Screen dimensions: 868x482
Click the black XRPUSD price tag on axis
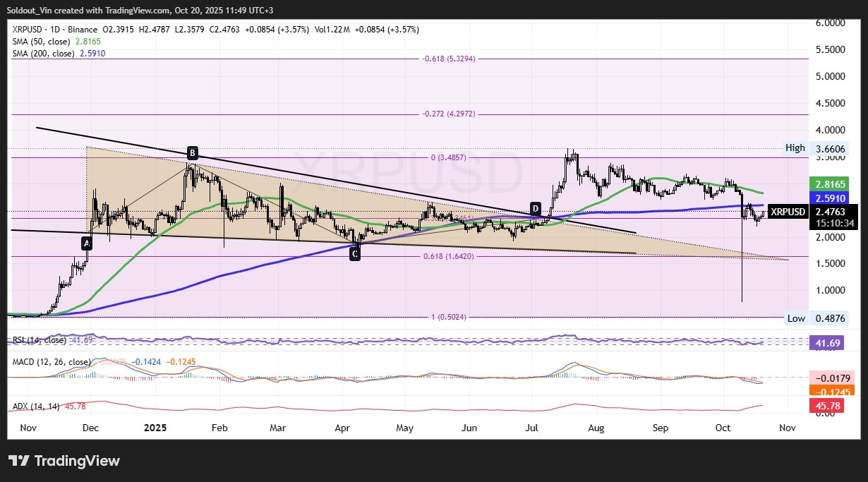[787, 211]
